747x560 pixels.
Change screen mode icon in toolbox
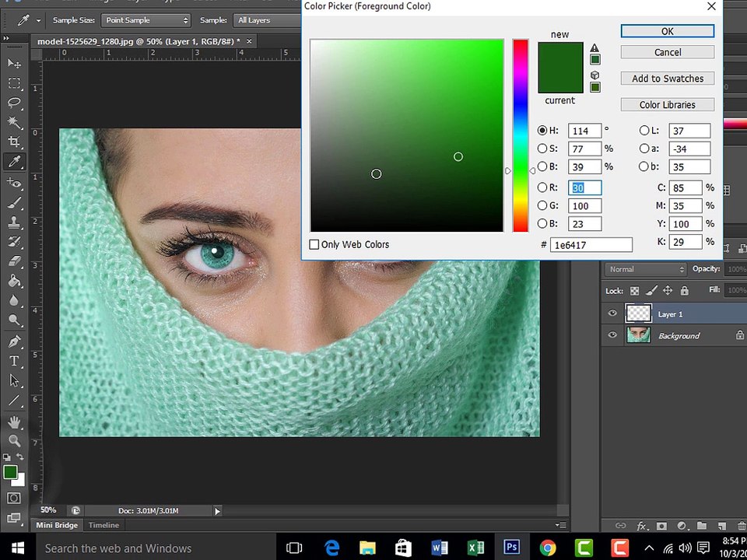coord(14,518)
